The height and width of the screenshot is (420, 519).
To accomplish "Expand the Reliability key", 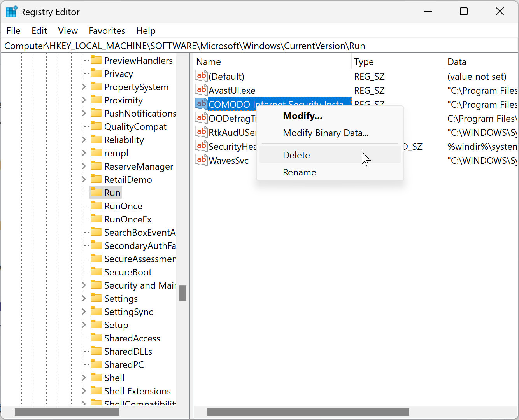I will 84,140.
